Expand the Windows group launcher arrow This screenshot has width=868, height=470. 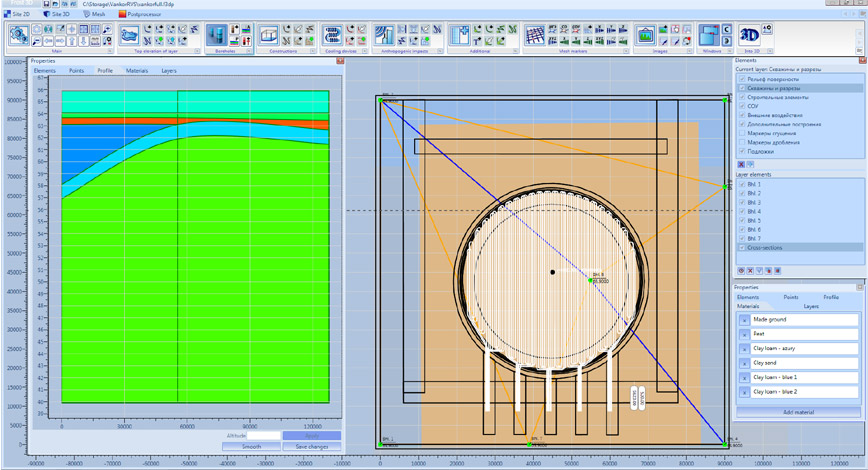730,51
